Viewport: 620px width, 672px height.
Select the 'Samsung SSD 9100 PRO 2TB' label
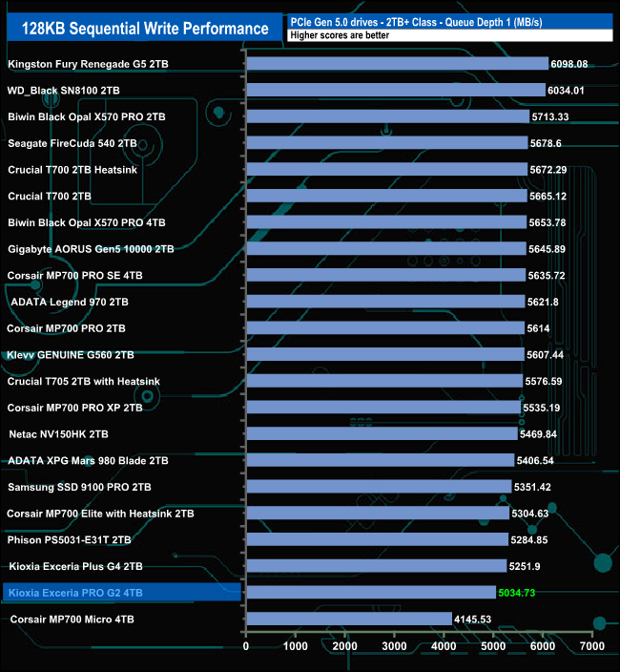pos(79,487)
